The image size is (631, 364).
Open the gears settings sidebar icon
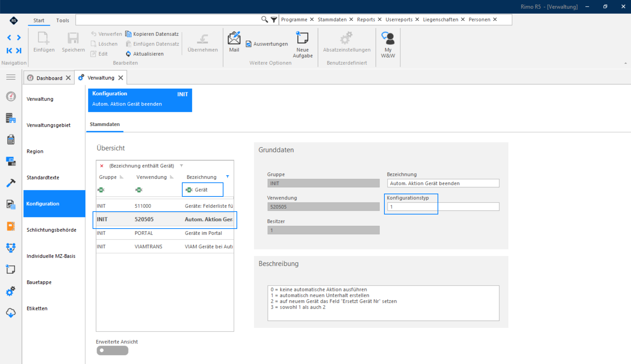click(11, 291)
